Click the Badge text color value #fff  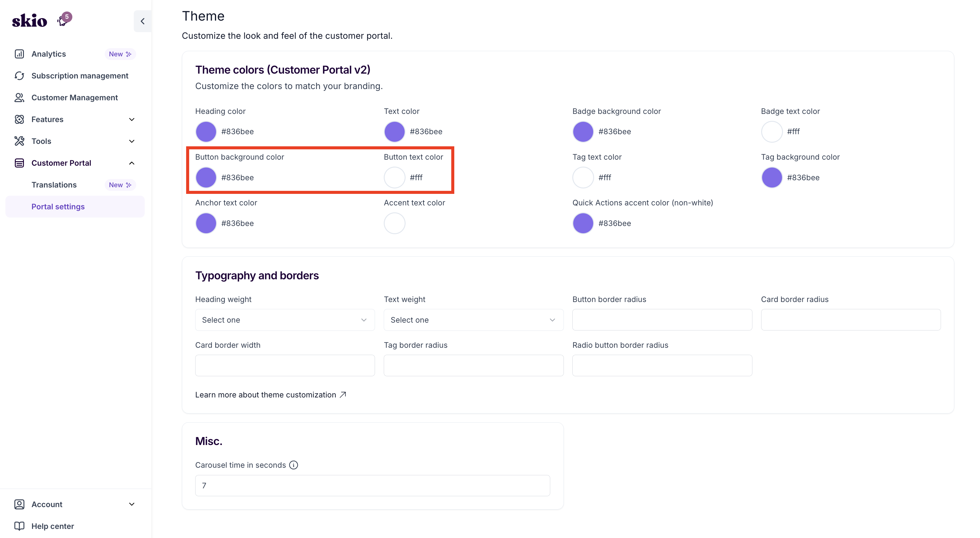point(794,131)
